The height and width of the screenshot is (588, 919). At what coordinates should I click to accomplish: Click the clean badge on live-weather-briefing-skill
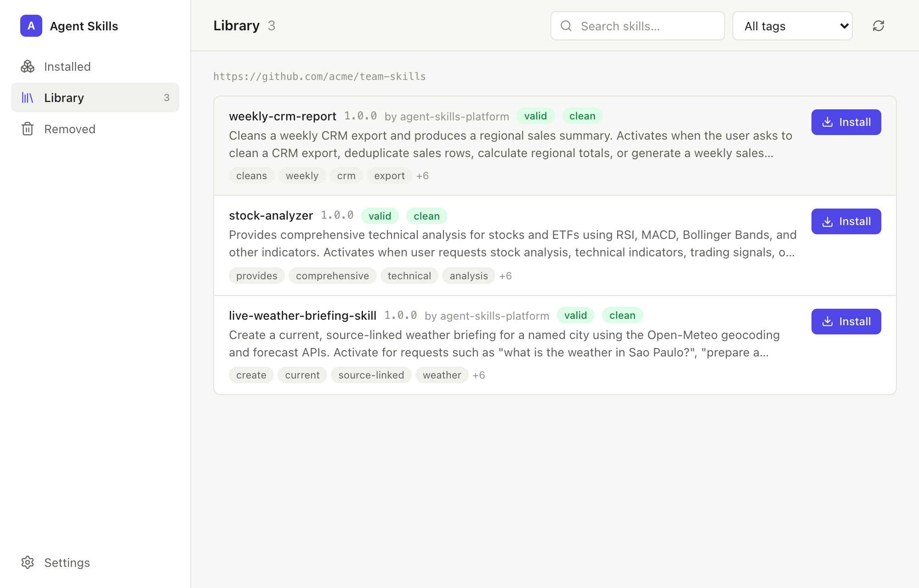(623, 315)
